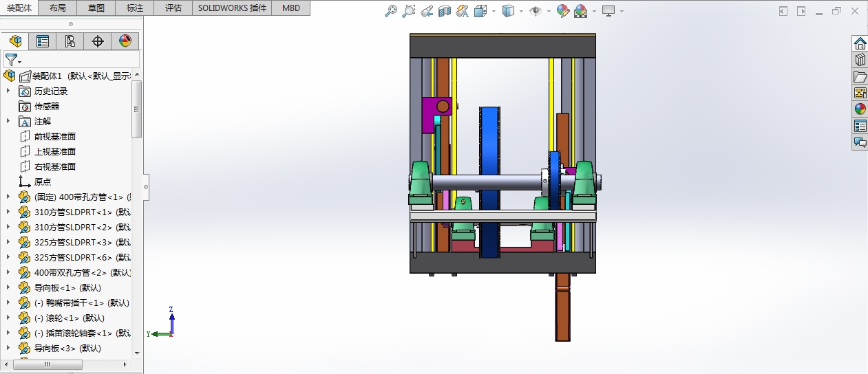The height and width of the screenshot is (374, 868).
Task: Open the View Orientation dropdown arrow
Action: 494,12
